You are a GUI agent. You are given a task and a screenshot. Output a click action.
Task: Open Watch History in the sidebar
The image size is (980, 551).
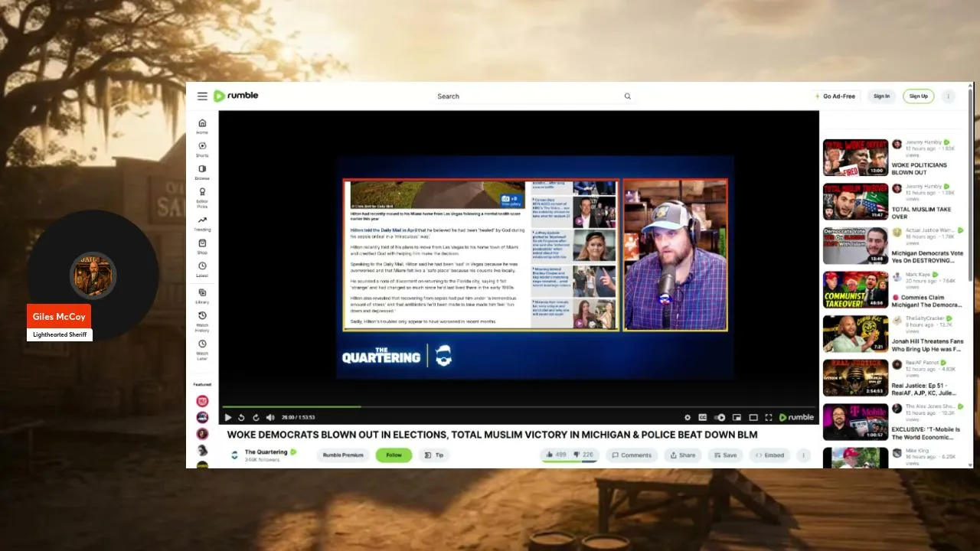click(x=202, y=321)
